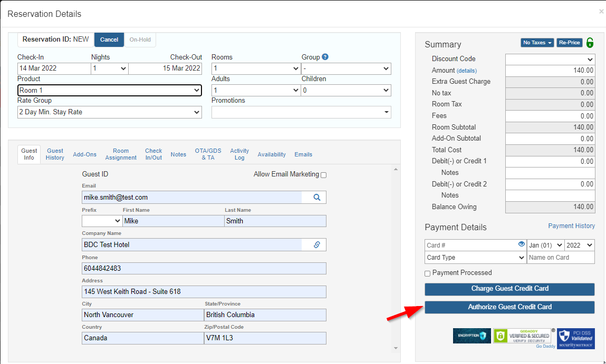
Task: Close the Reservation Details dialog
Action: point(601,12)
